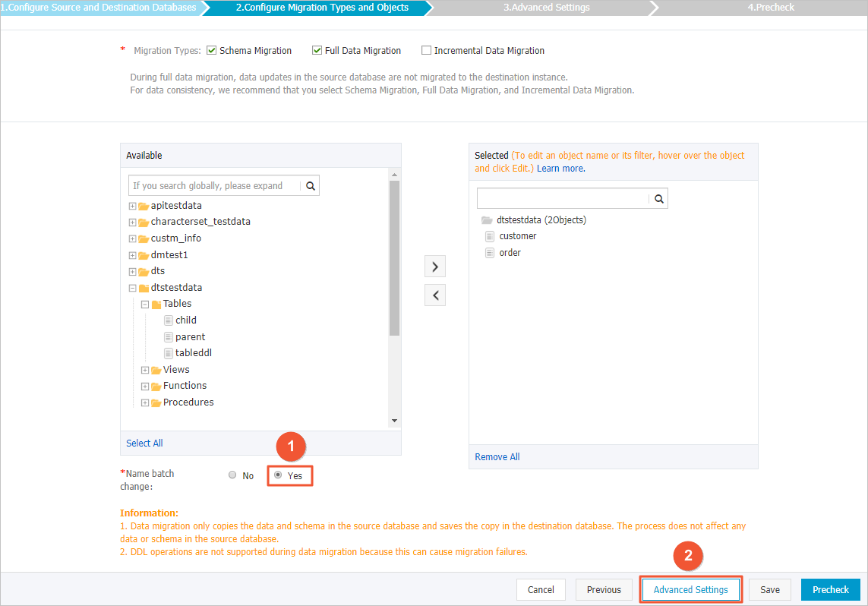This screenshot has height=606, width=868.
Task: Expand the Views node
Action: click(x=144, y=369)
